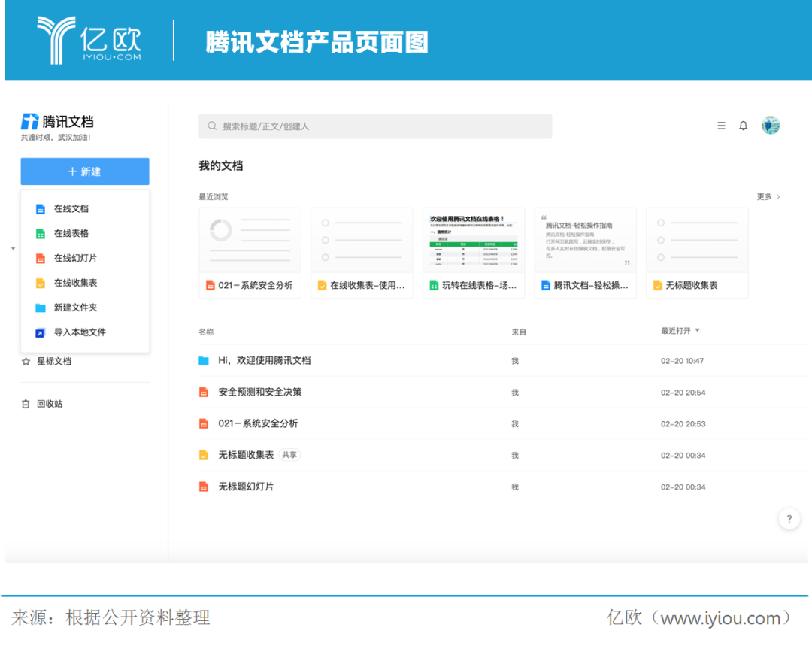Open the 最近打开 sort dropdown

(x=680, y=331)
